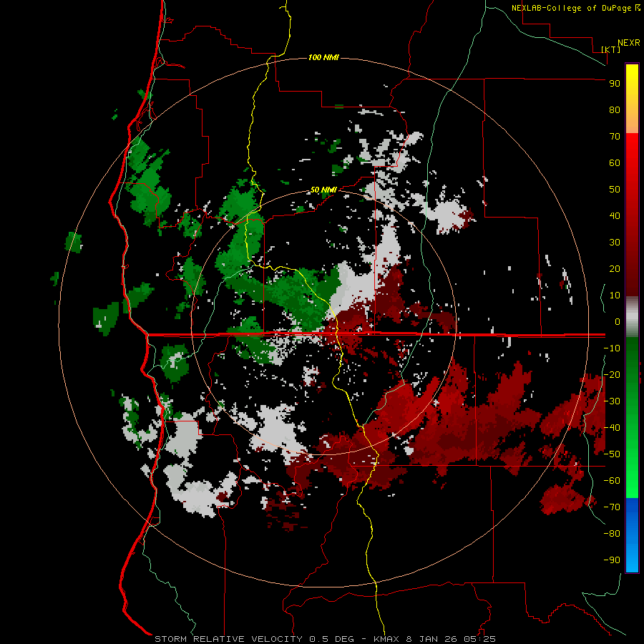Click the -60 value on the velocity scale
The width and height of the screenshot is (644, 644).
[x=612, y=481]
